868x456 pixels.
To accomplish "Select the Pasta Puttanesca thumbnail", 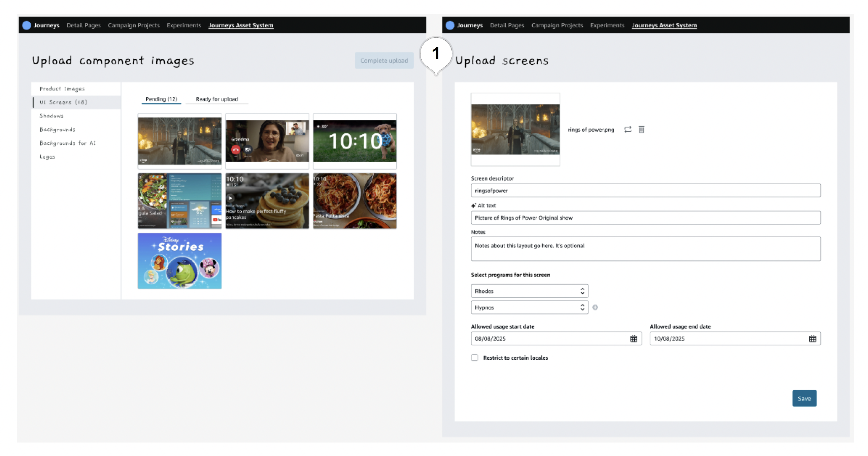I will click(x=355, y=201).
